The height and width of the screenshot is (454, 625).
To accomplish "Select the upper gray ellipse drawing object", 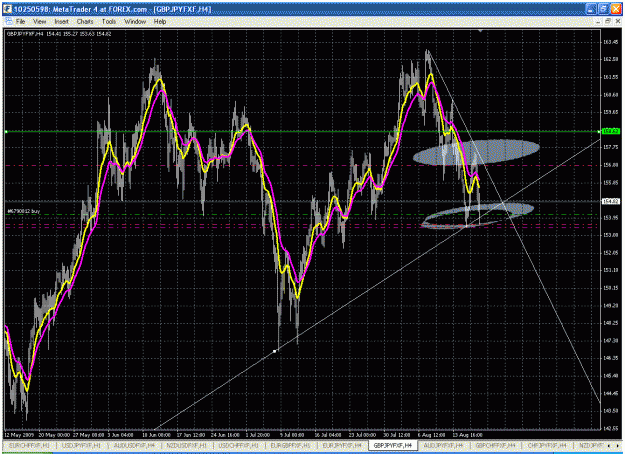I will click(476, 152).
